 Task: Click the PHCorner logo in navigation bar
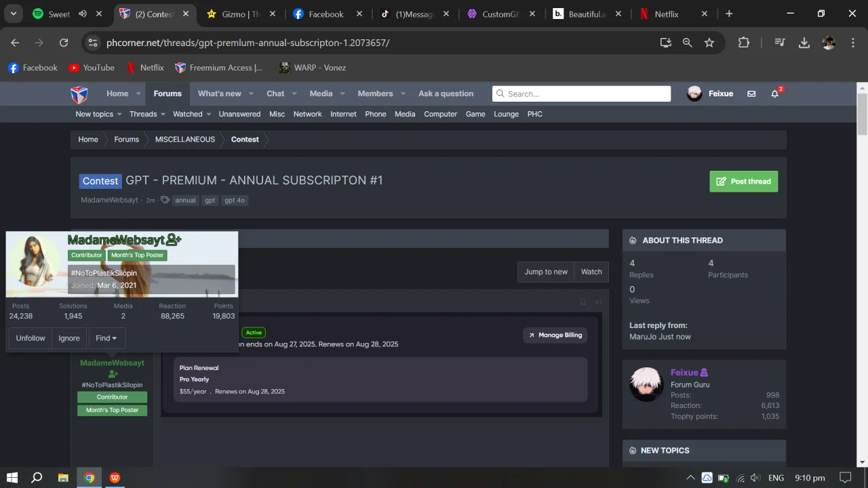pyautogui.click(x=79, y=94)
